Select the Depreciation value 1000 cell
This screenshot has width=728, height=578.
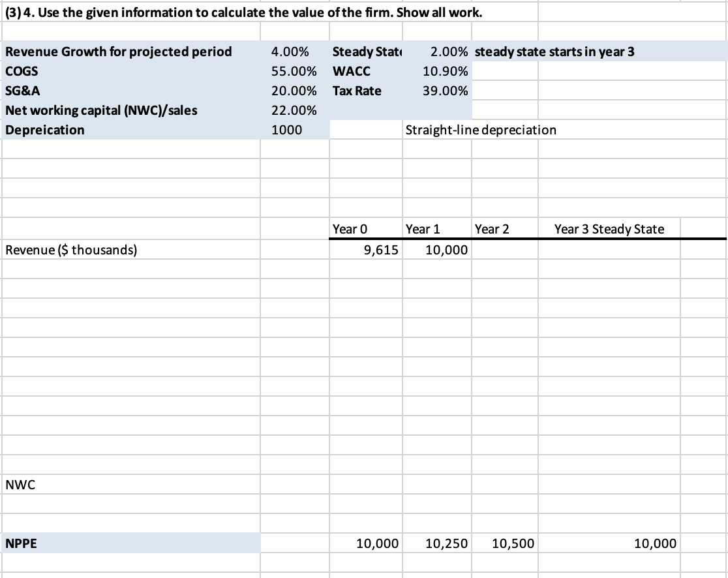click(295, 130)
